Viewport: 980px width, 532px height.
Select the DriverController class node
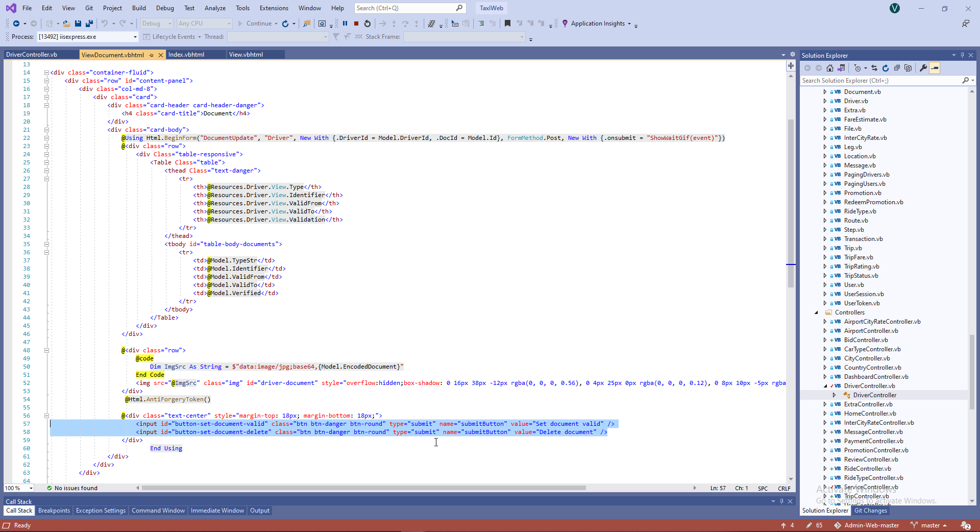(874, 395)
